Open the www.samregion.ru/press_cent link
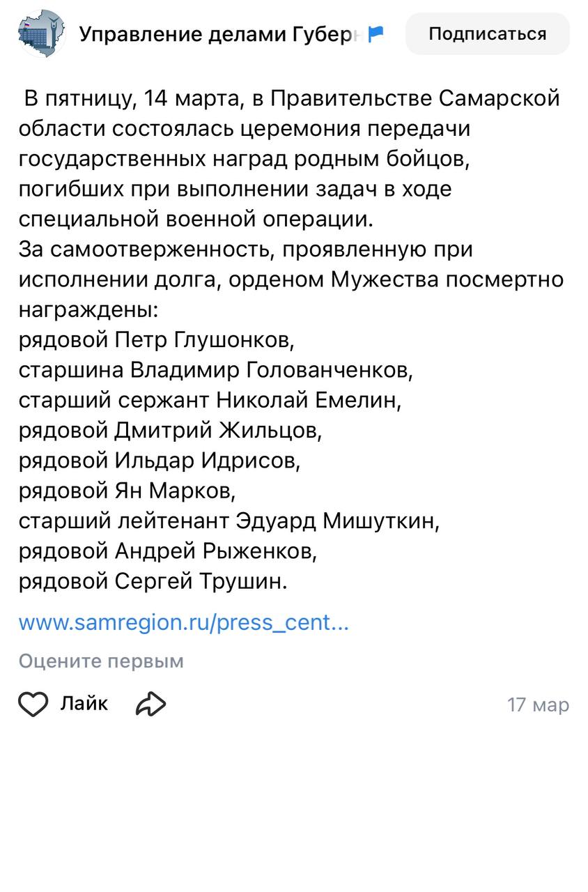 click(184, 622)
